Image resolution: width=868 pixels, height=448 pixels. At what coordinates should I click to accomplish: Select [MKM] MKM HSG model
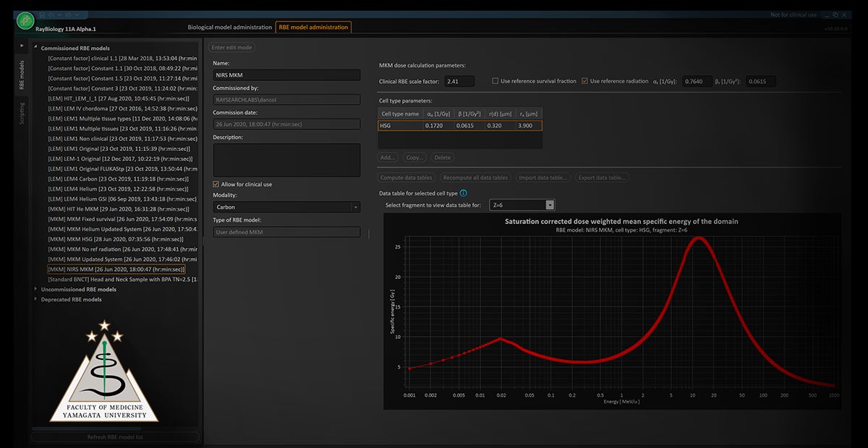point(116,238)
